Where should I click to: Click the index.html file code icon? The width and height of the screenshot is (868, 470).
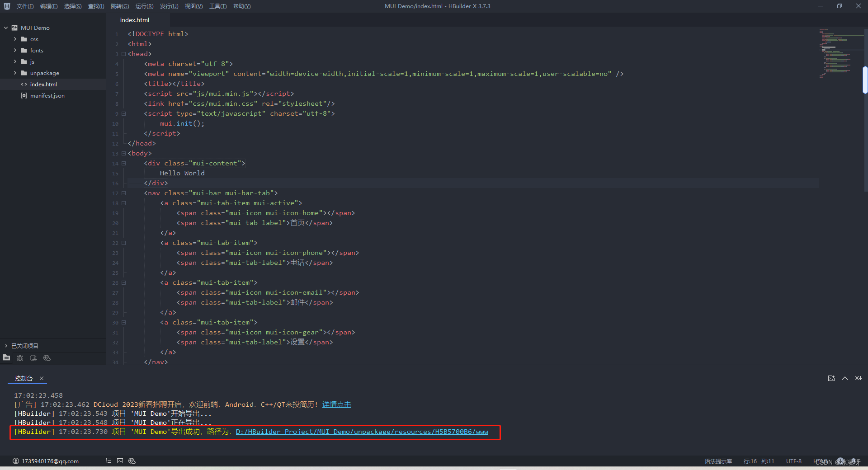[24, 84]
